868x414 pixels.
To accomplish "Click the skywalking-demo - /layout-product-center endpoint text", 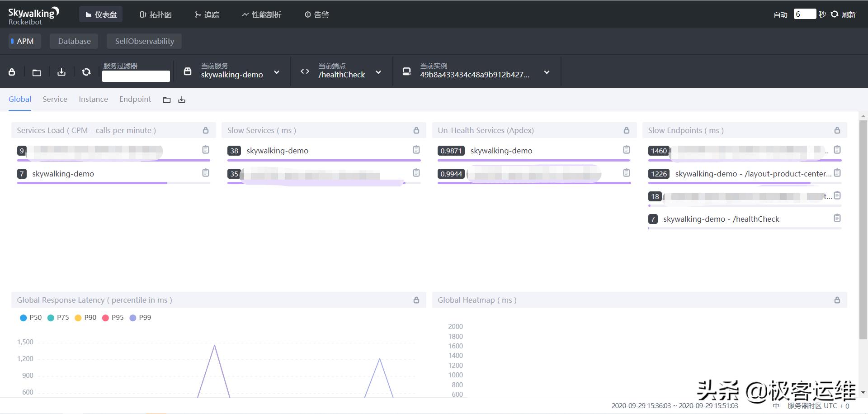I will point(753,174).
